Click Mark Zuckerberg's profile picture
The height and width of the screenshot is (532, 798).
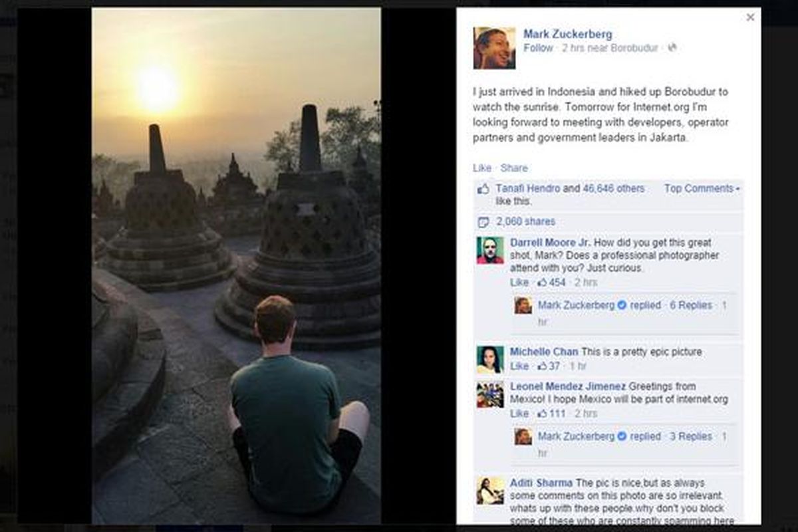click(494, 48)
